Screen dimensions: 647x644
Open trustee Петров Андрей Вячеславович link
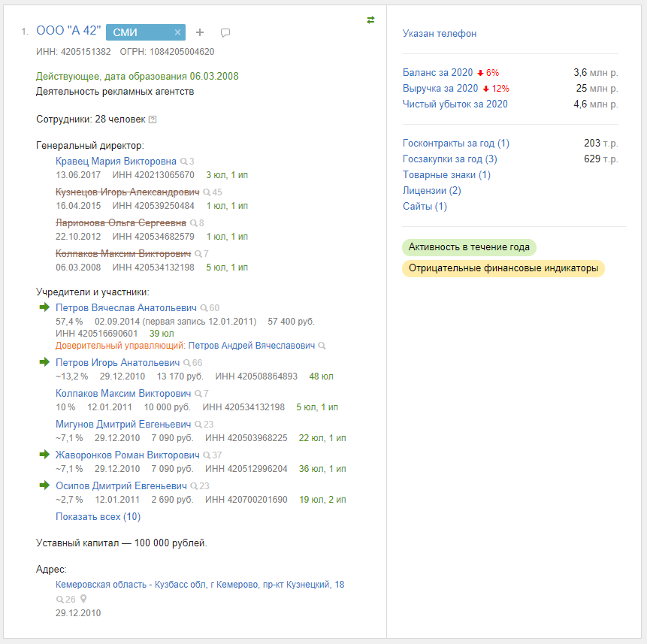point(252,346)
